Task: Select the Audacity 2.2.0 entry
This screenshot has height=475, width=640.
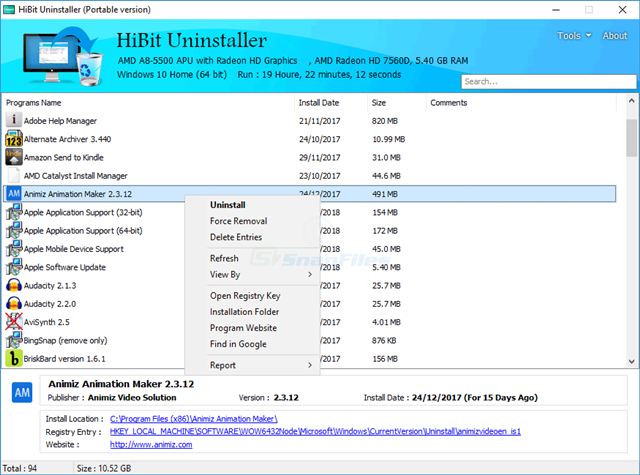Action: 50,304
